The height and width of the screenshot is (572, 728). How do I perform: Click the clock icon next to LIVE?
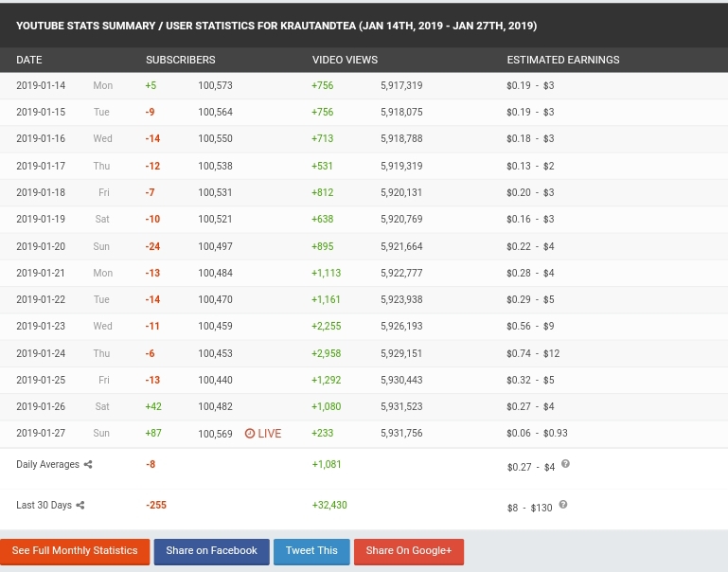click(250, 433)
